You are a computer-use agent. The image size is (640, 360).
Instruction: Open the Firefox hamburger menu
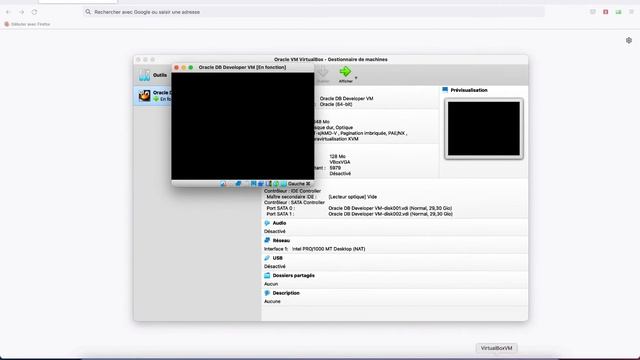[x=631, y=12]
